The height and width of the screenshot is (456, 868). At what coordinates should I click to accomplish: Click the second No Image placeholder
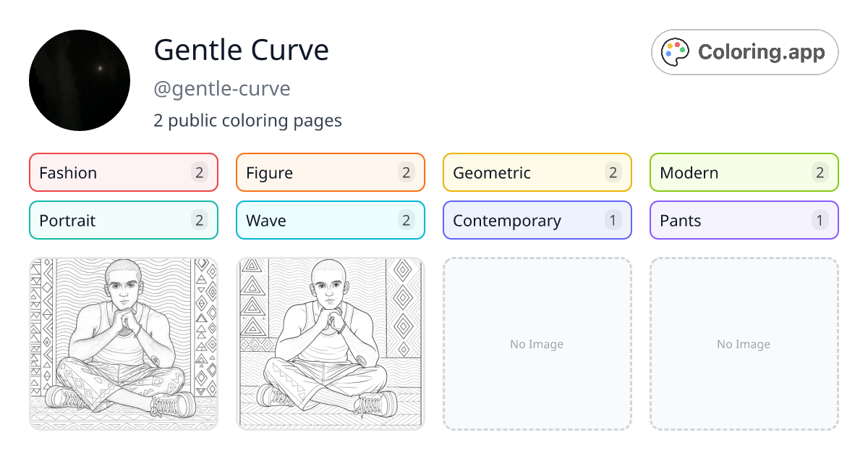click(744, 344)
